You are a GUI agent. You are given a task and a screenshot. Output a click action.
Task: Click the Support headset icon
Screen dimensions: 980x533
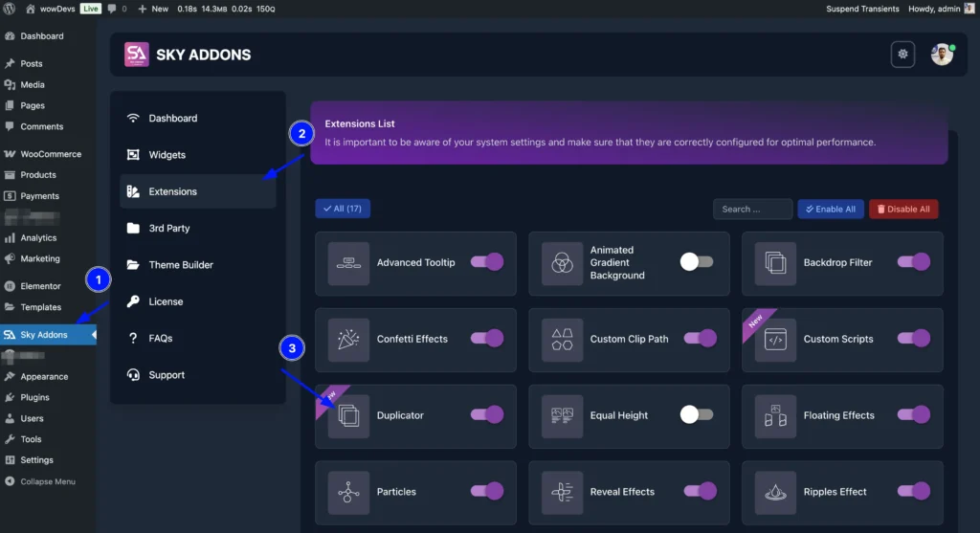tap(133, 375)
